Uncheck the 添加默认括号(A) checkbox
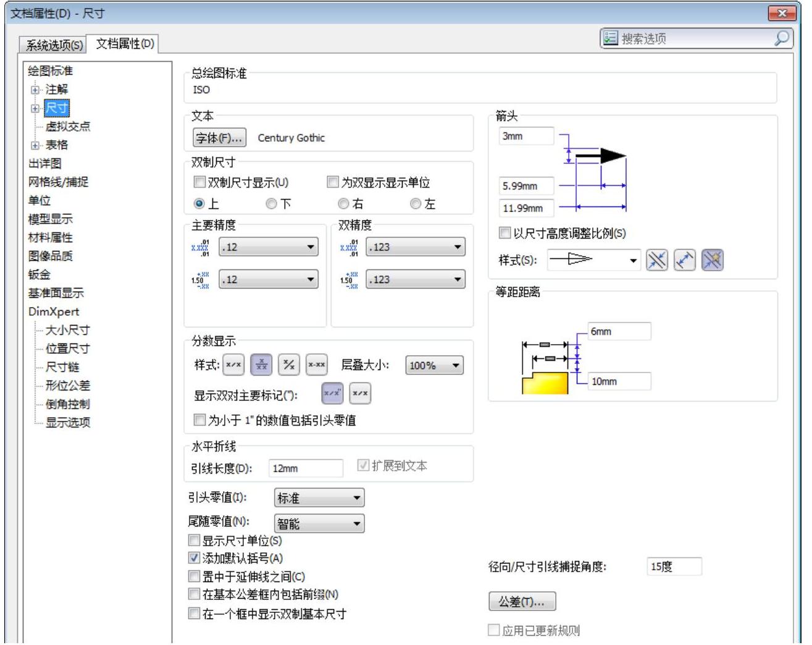 (195, 559)
